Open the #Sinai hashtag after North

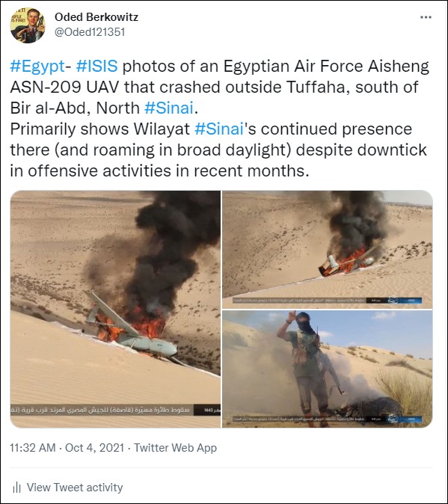click(x=169, y=108)
